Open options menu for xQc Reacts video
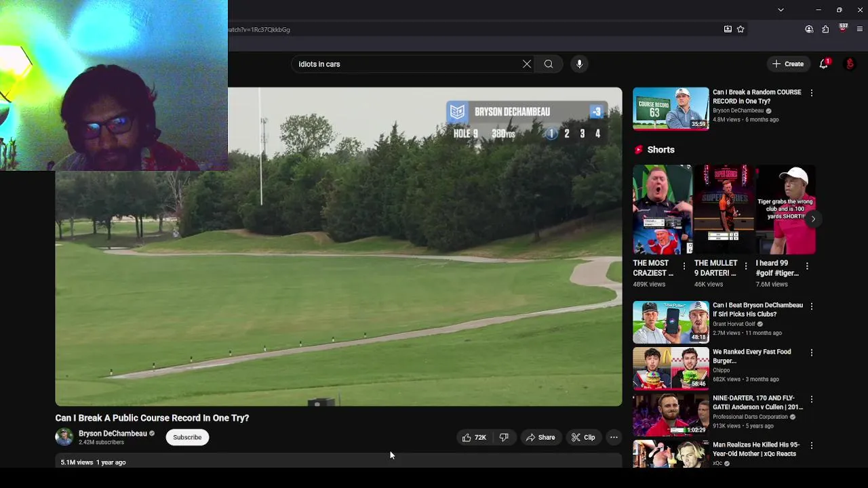 [x=812, y=445]
